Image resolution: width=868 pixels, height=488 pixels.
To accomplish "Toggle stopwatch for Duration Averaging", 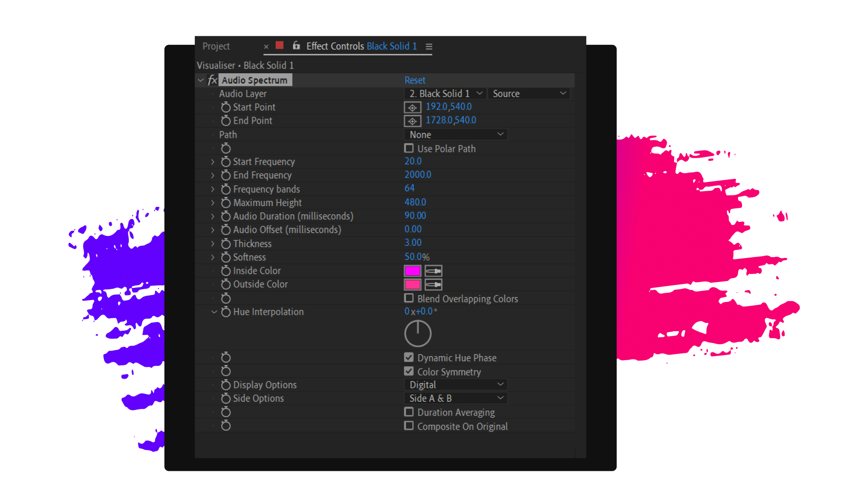I will (226, 412).
